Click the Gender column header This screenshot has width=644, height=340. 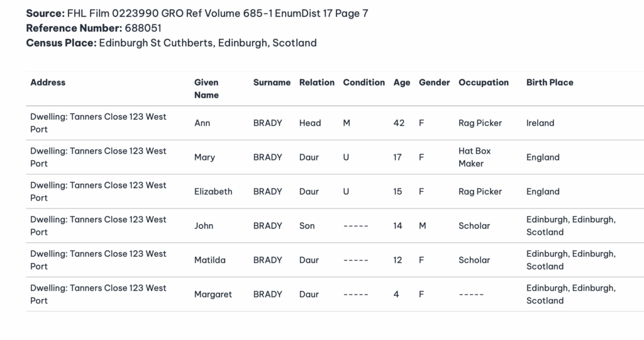(x=435, y=82)
